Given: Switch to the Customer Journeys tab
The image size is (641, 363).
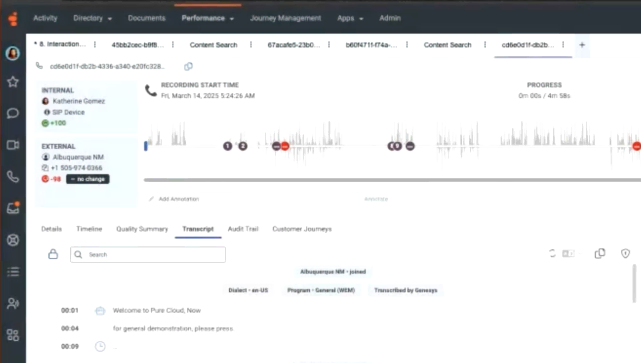Looking at the screenshot, I should click(302, 229).
